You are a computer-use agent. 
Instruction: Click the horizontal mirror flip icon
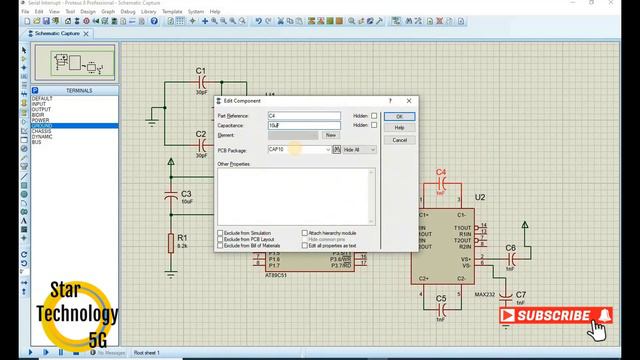pos(24,282)
